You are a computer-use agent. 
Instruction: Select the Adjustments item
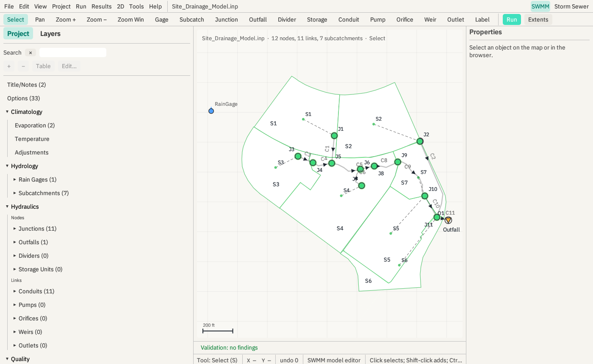click(32, 152)
